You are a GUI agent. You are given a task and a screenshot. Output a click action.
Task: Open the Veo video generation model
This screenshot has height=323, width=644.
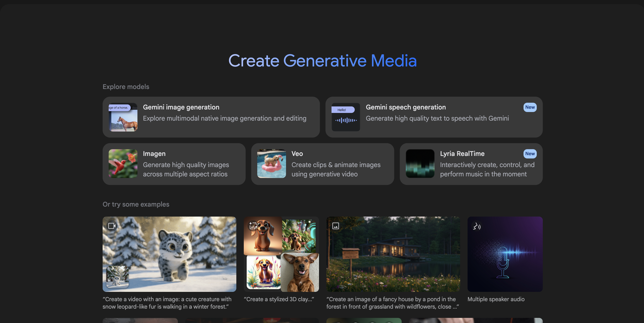322,164
